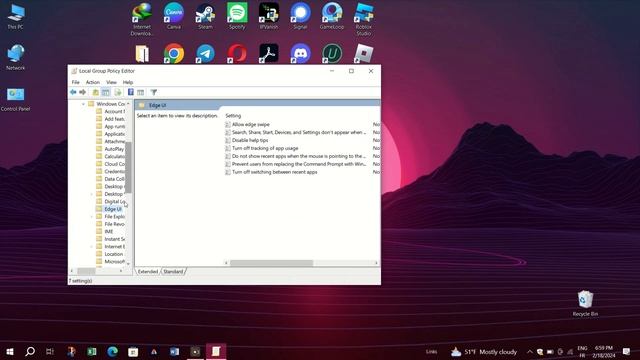Collapse the Windows Components tree node

click(83, 104)
